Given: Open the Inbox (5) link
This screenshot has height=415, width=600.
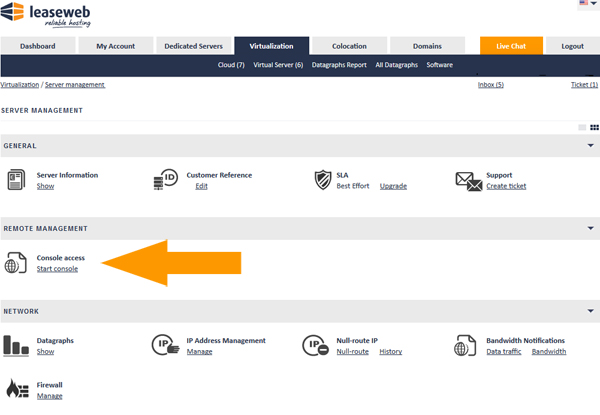Looking at the screenshot, I should (492, 85).
